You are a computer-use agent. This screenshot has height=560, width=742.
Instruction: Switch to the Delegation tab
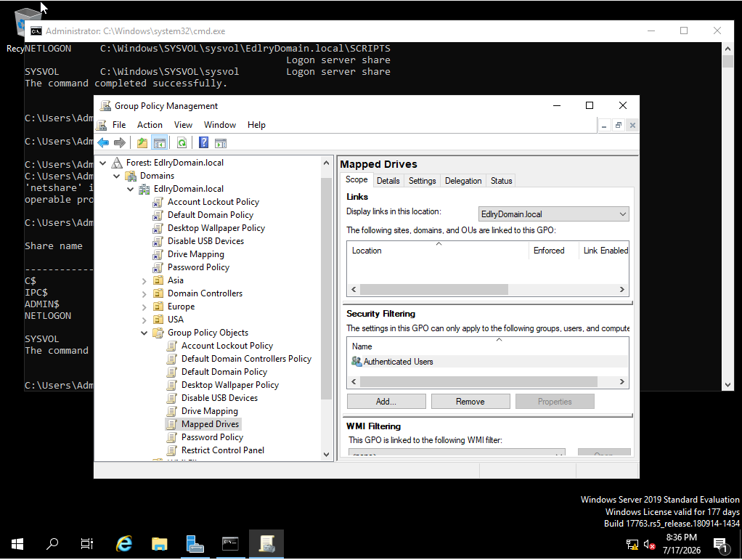[x=462, y=181]
